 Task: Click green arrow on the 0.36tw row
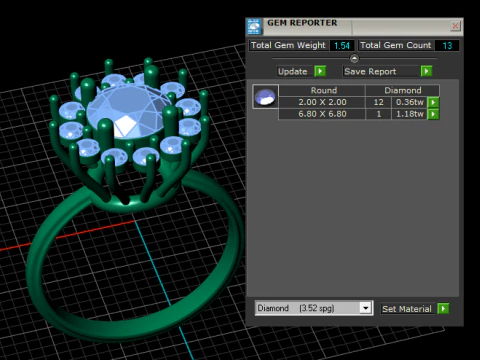click(433, 102)
